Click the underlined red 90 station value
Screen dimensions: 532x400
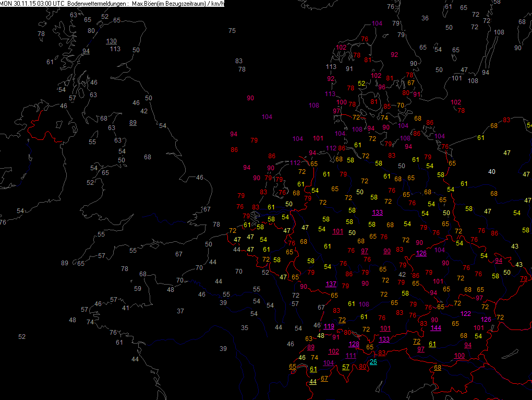pyautogui.click(x=387, y=251)
